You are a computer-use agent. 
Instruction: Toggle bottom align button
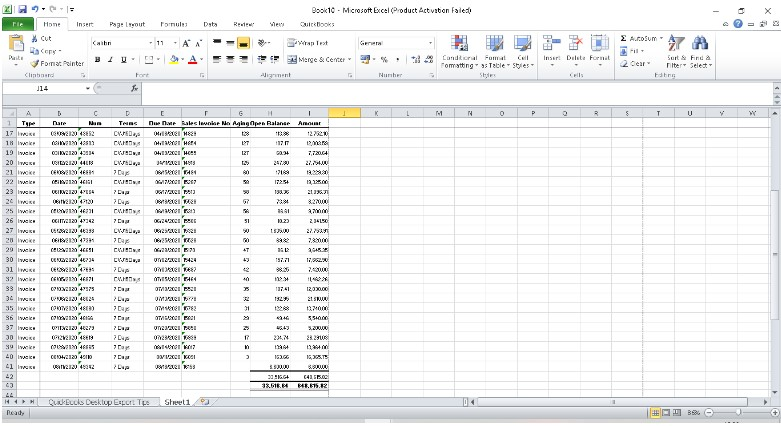243,43
